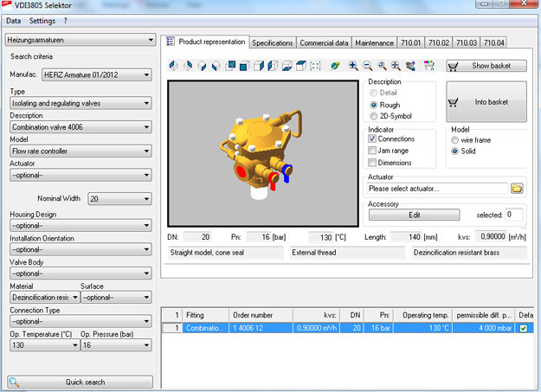
Task: Open the actuator folder browse icon
Action: pos(517,188)
